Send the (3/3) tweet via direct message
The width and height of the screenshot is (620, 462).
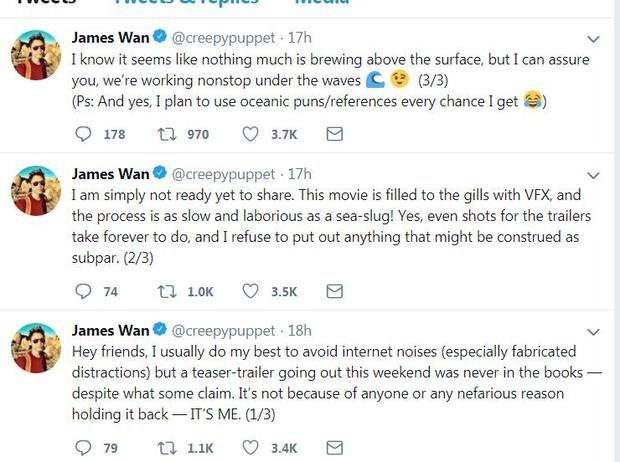335,134
